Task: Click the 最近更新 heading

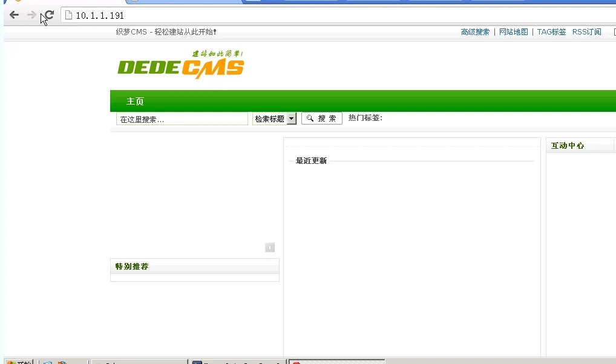Action: (x=311, y=161)
